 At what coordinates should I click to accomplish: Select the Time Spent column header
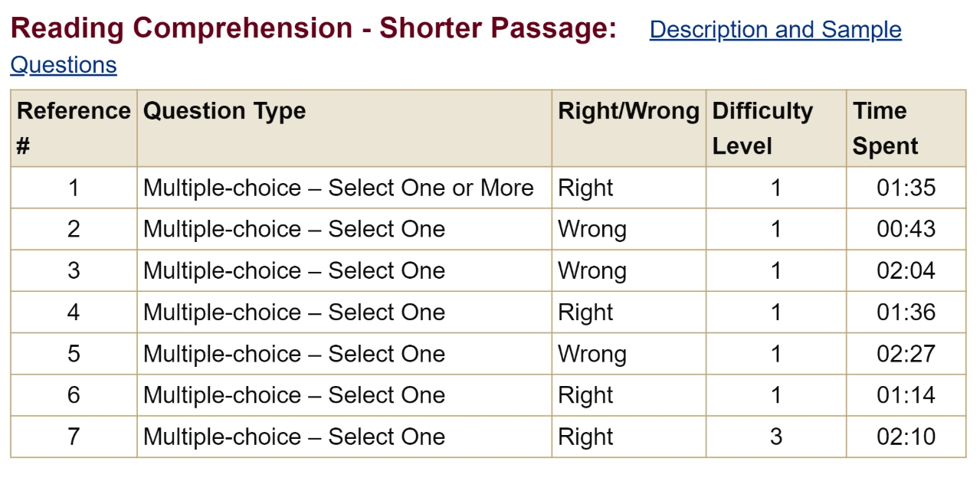885,128
